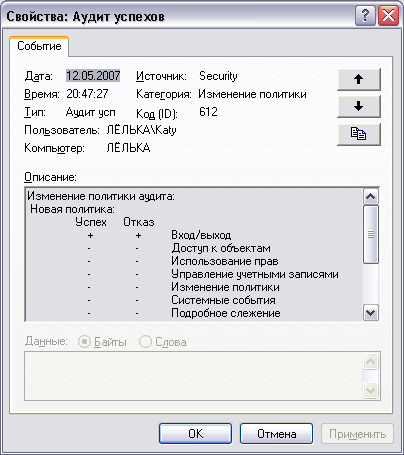Click Изменение политики row in description list
The height and width of the screenshot is (455, 404).
tap(225, 287)
